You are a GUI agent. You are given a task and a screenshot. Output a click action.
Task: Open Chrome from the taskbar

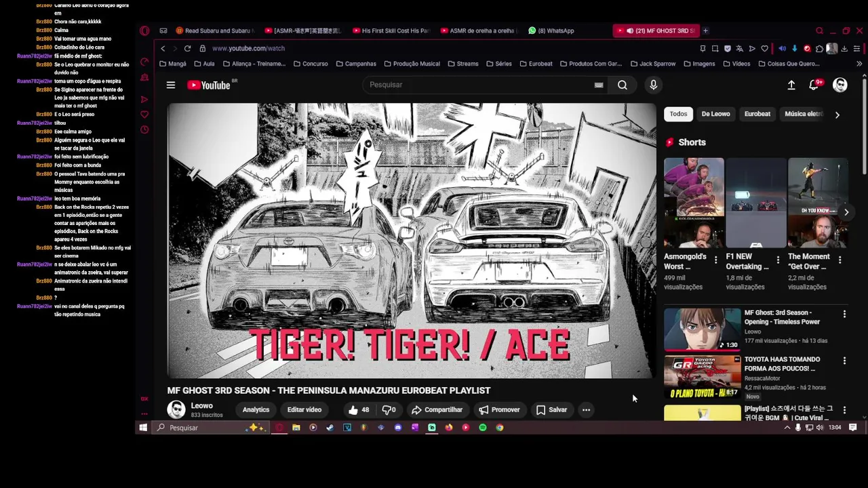coord(500,428)
